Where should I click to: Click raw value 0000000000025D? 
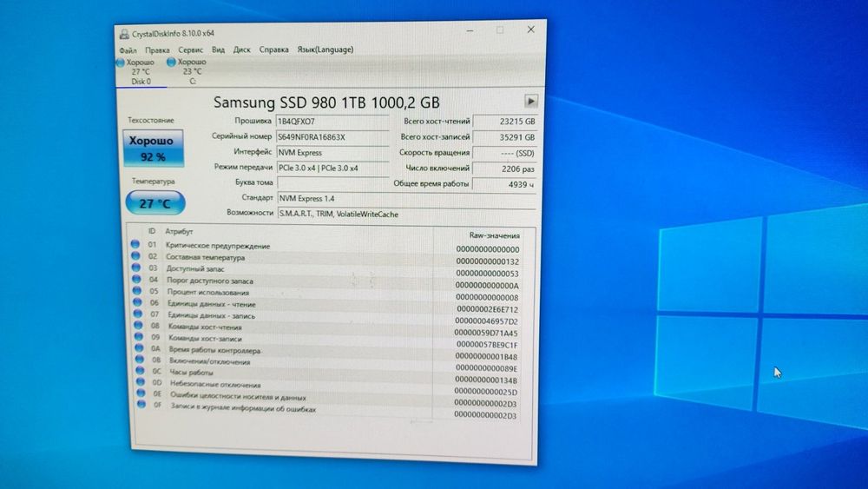tap(485, 392)
